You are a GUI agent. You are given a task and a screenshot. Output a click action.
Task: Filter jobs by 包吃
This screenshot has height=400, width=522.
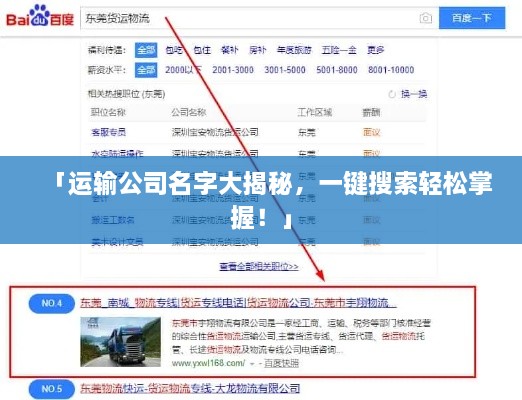pyautogui.click(x=174, y=50)
